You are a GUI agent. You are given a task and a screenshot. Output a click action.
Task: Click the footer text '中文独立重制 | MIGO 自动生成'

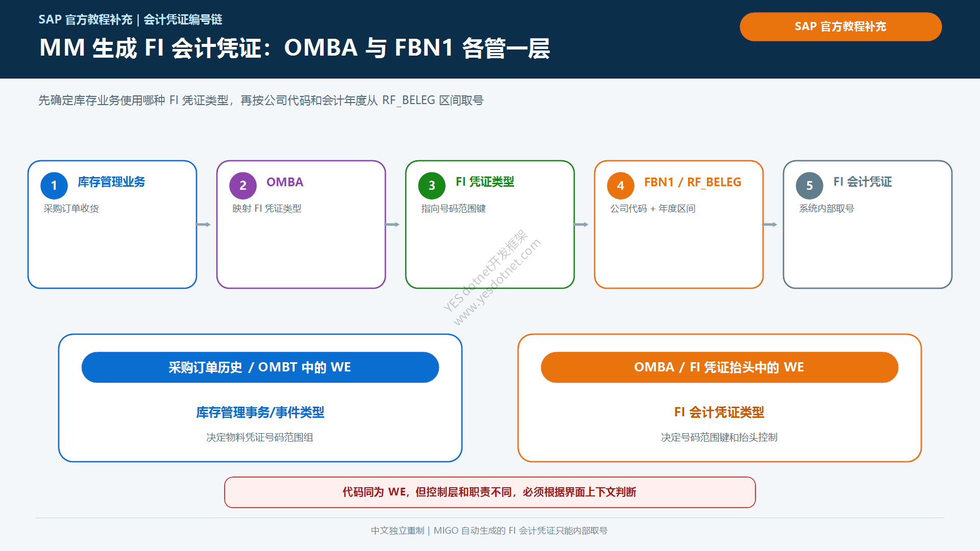click(489, 531)
